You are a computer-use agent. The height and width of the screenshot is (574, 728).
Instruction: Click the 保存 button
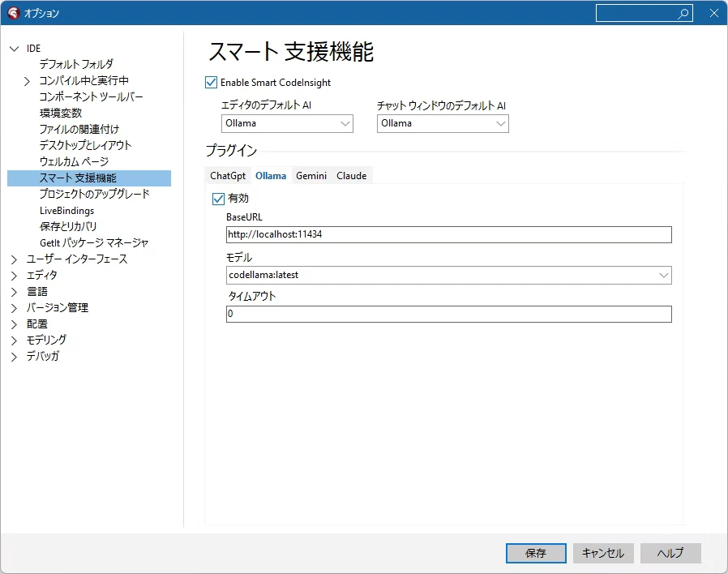click(x=536, y=553)
